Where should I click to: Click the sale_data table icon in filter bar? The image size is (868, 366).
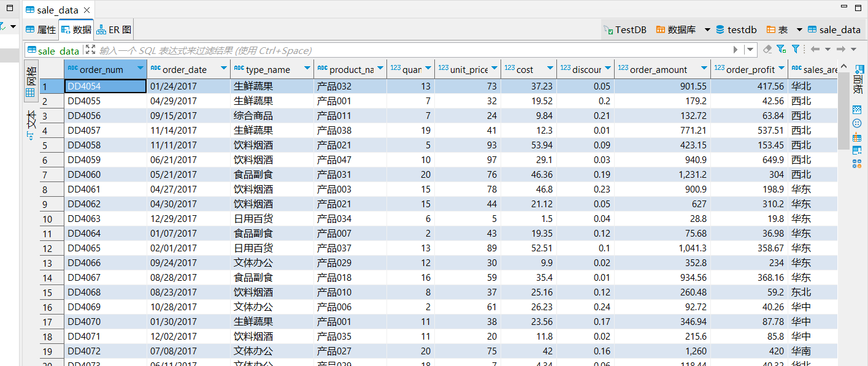pos(31,50)
